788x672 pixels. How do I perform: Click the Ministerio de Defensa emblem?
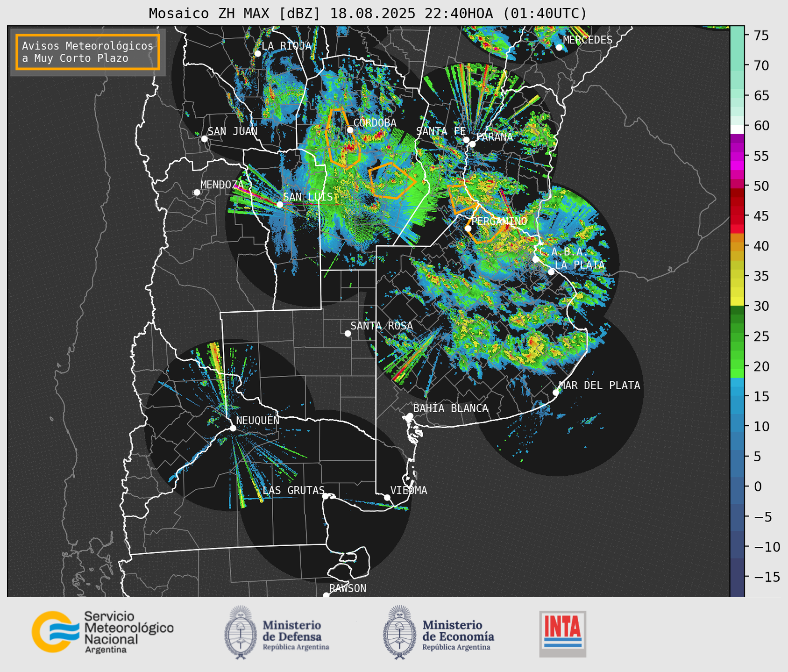(240, 632)
